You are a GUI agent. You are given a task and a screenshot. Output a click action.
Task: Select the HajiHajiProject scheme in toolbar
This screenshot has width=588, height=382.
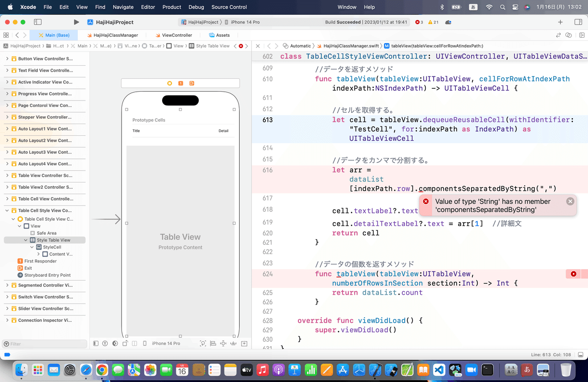199,22
